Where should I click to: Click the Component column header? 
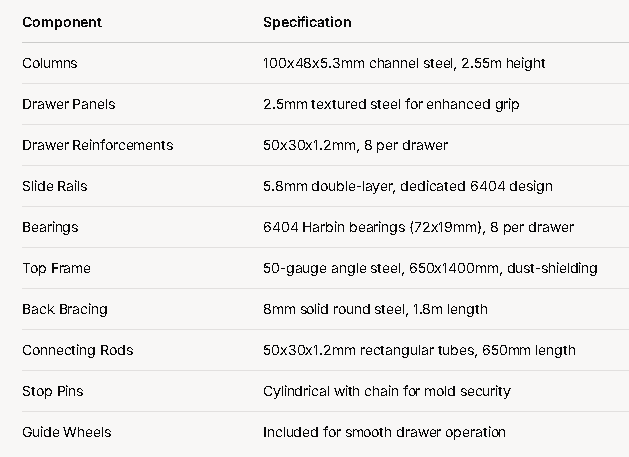[x=62, y=22]
